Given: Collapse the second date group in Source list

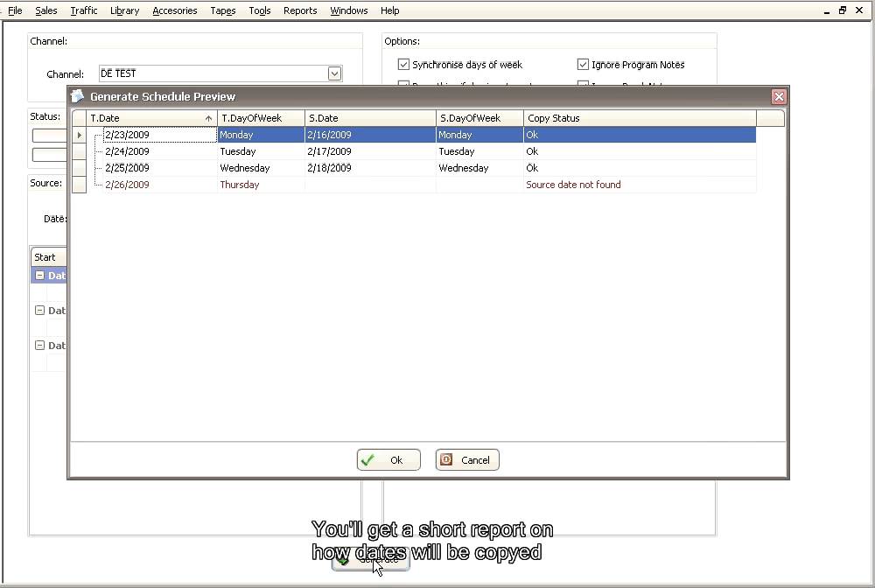Looking at the screenshot, I should point(39,311).
